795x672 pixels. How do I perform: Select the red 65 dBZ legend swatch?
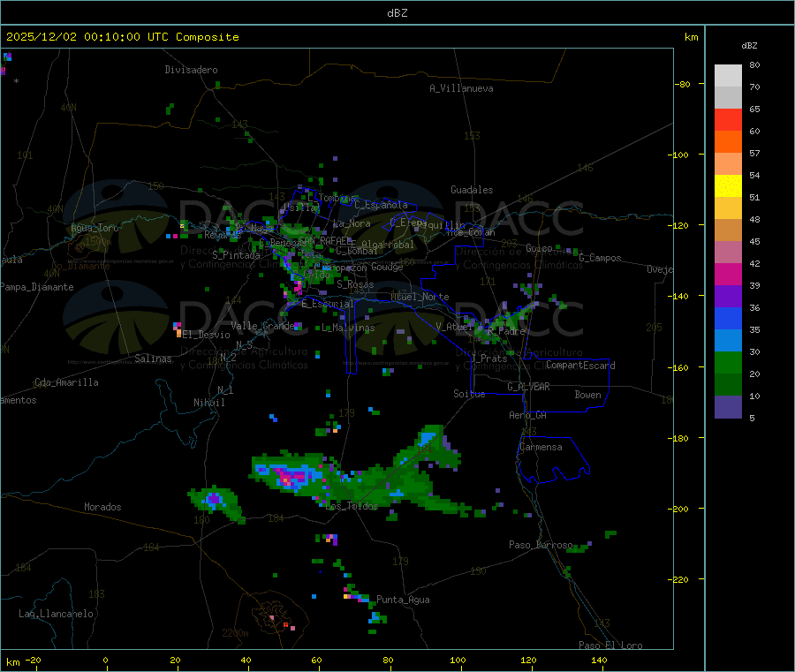pyautogui.click(x=728, y=119)
